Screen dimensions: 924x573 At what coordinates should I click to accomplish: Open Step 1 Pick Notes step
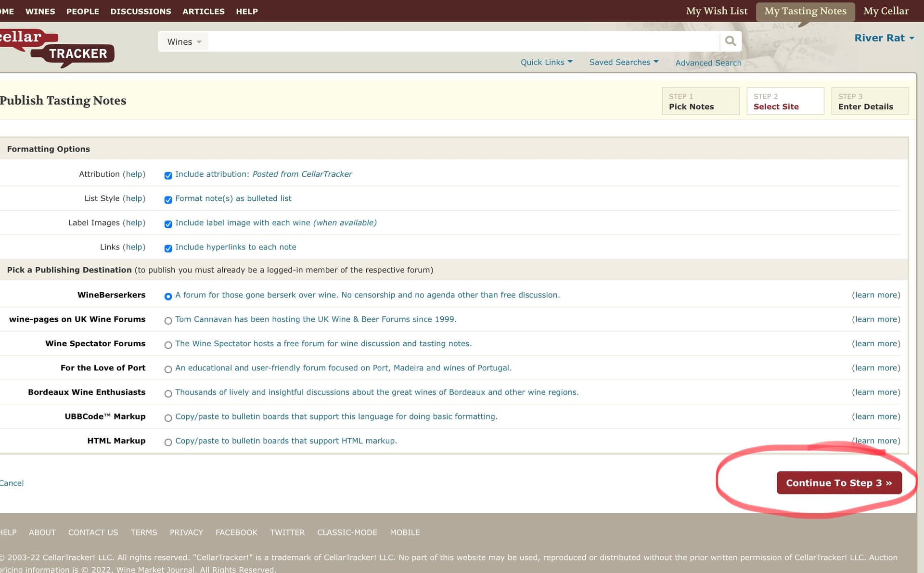tap(700, 101)
